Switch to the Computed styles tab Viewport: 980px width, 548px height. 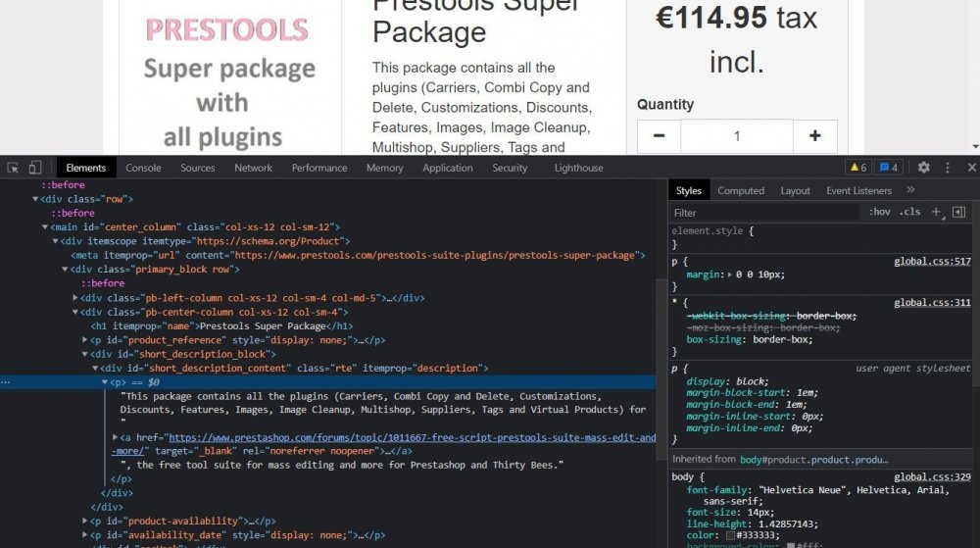[x=741, y=190]
